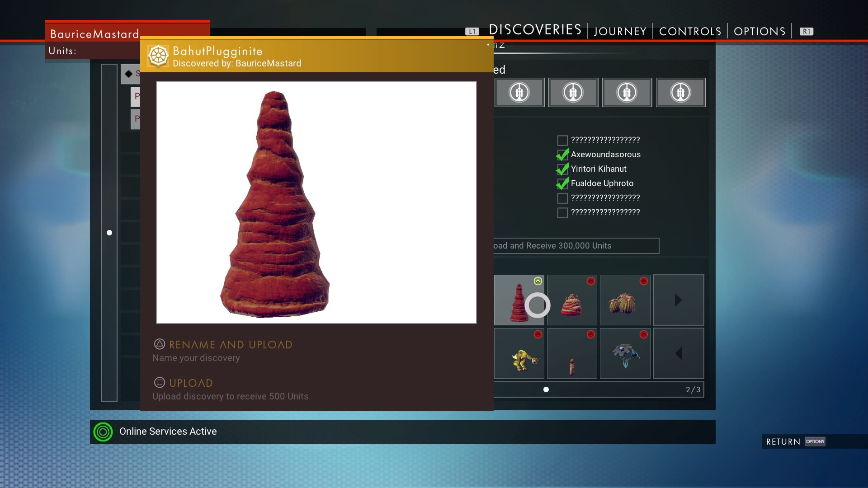
Task: Select the small orange stalk thumbnail
Action: tap(572, 353)
